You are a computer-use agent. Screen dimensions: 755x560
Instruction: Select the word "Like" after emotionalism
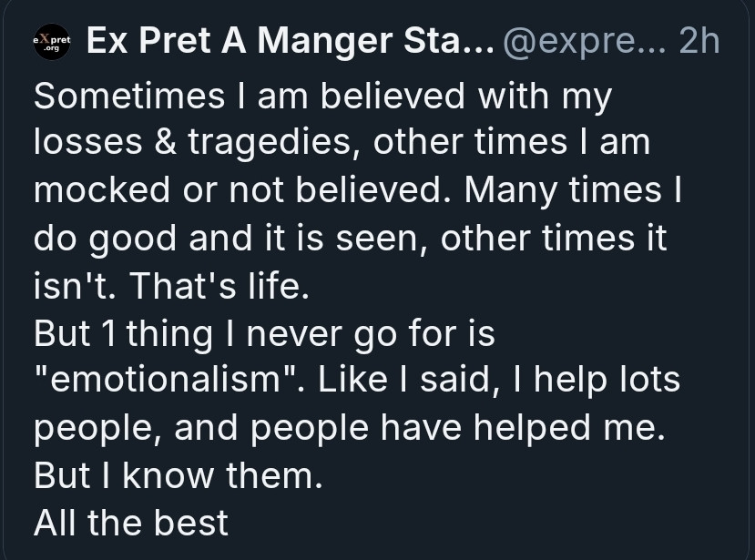click(x=352, y=380)
